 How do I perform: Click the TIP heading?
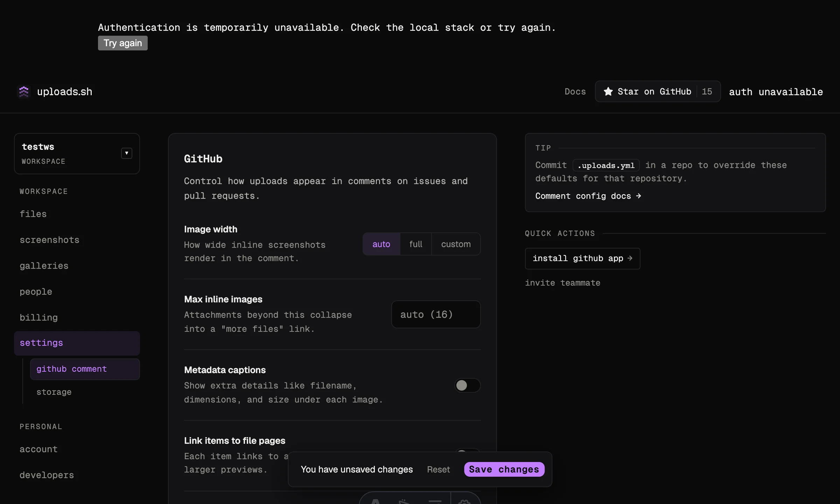pos(543,148)
